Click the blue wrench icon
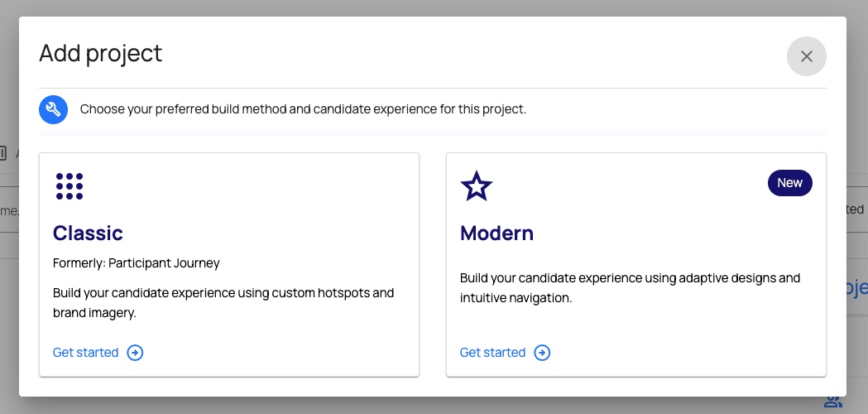 pyautogui.click(x=54, y=109)
